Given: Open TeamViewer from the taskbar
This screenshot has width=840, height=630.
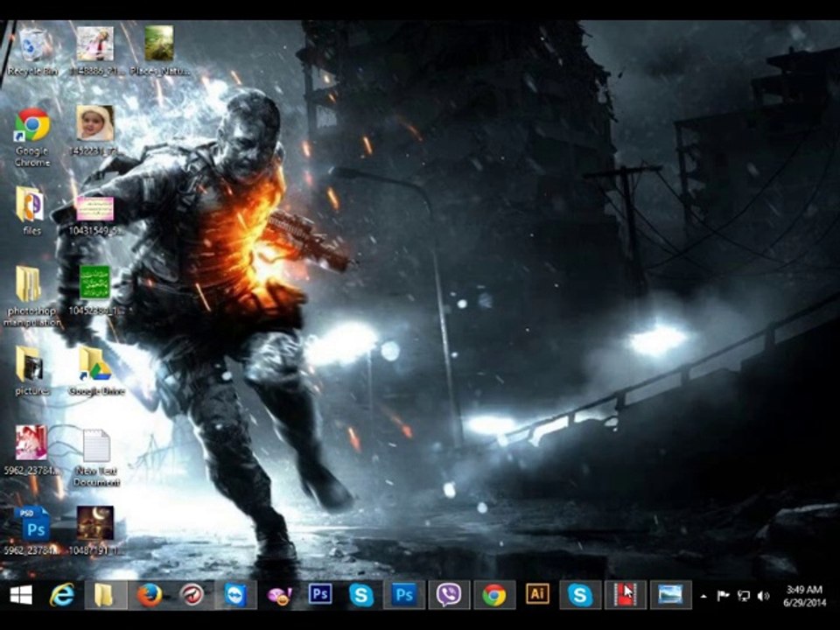Looking at the screenshot, I should point(235,595).
